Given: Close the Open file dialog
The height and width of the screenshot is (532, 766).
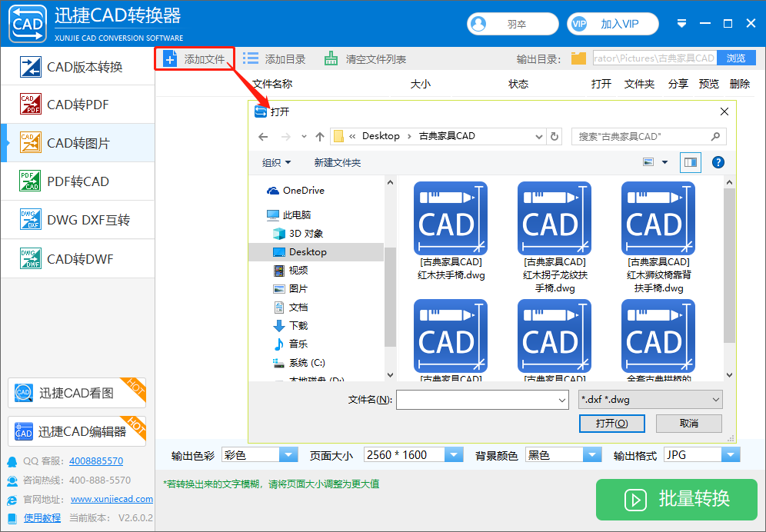Looking at the screenshot, I should tap(724, 112).
